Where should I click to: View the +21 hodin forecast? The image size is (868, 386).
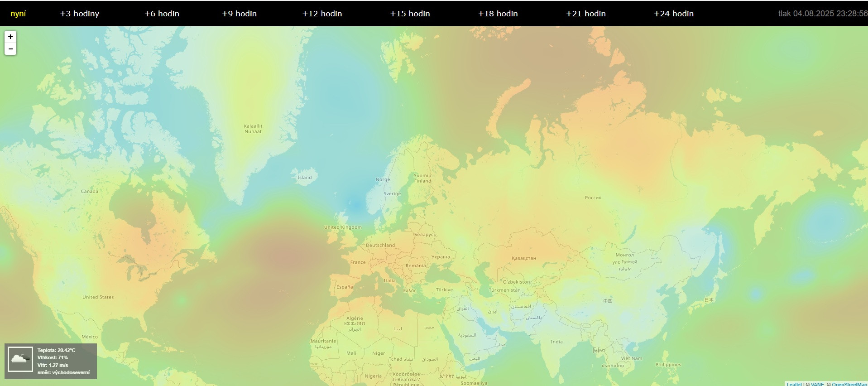[585, 14]
